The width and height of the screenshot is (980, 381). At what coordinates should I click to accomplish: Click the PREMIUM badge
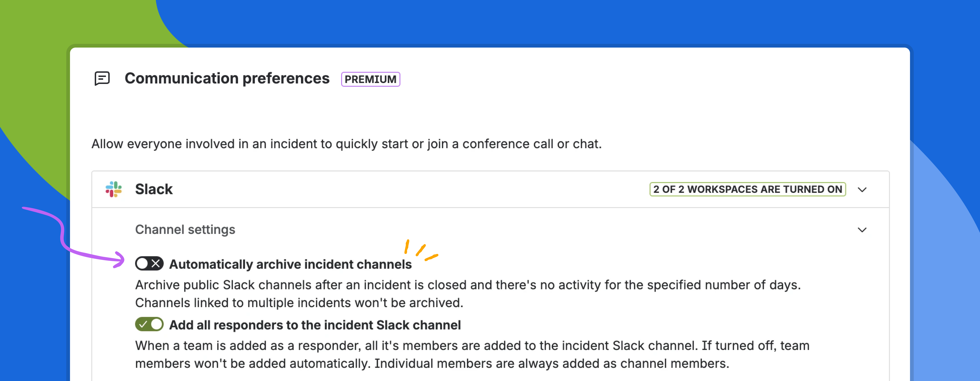coord(370,79)
